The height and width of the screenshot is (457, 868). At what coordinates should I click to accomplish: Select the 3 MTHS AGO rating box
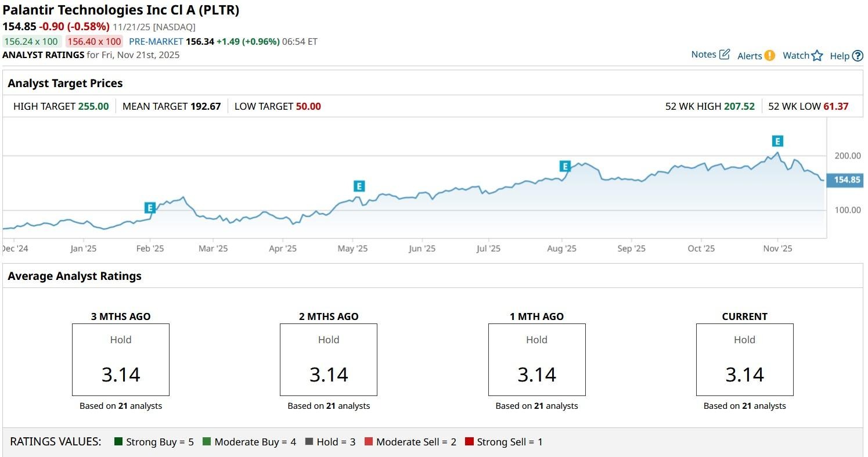point(121,360)
